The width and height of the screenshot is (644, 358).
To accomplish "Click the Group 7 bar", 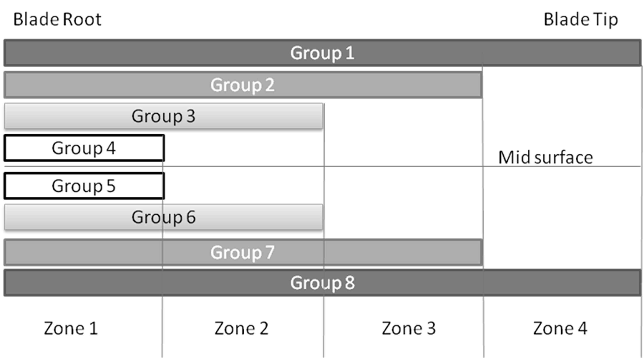I will [x=243, y=252].
